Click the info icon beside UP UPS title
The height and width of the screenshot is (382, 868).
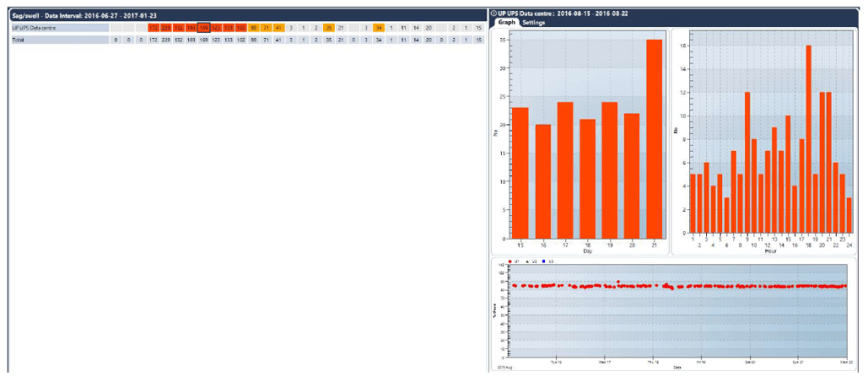pyautogui.click(x=493, y=14)
